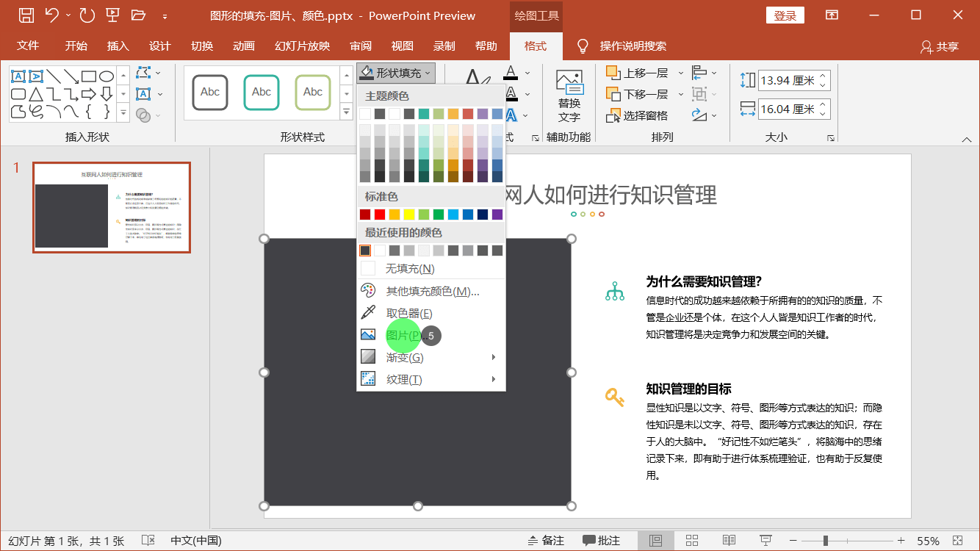The image size is (980, 551).
Task: Click the Share (共享) button
Action: [x=940, y=46]
